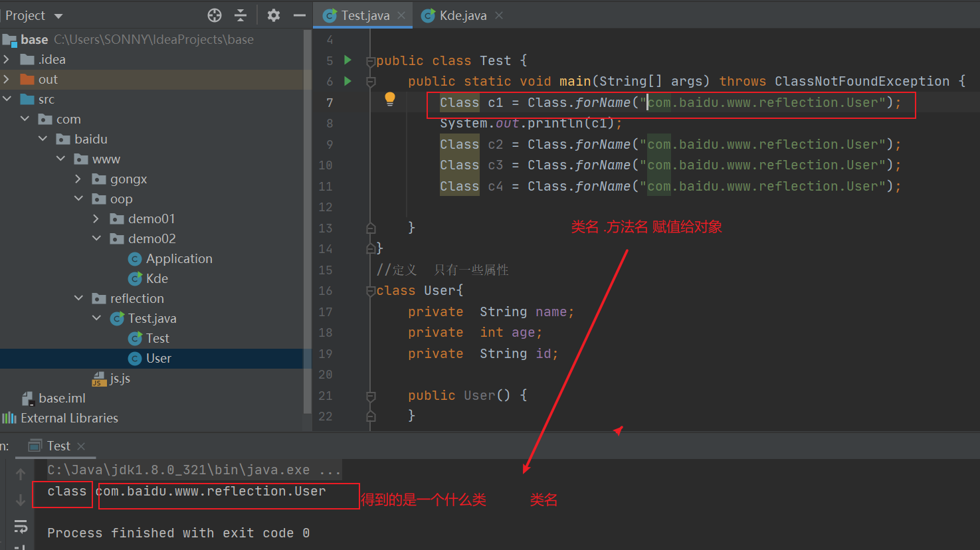This screenshot has width=980, height=550.
Task: Switch to the Kde.java editor tab
Action: pos(462,15)
